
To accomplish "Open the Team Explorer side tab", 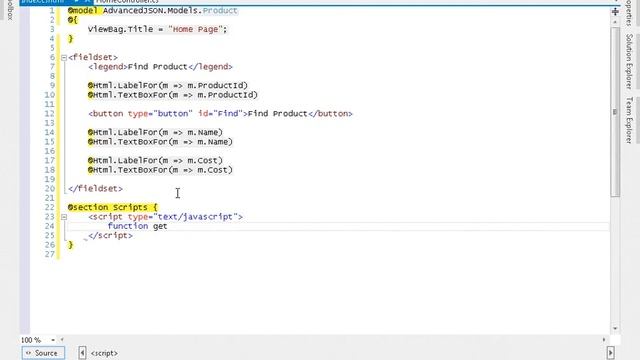I will pyautogui.click(x=630, y=120).
